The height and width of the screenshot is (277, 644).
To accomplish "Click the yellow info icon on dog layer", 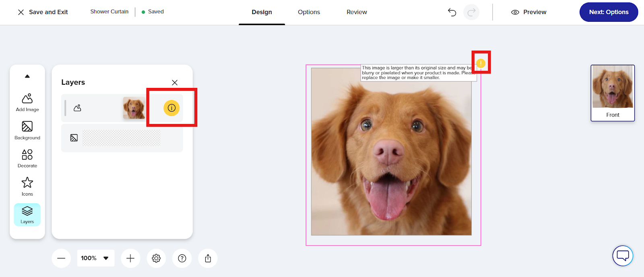I will pyautogui.click(x=171, y=108).
